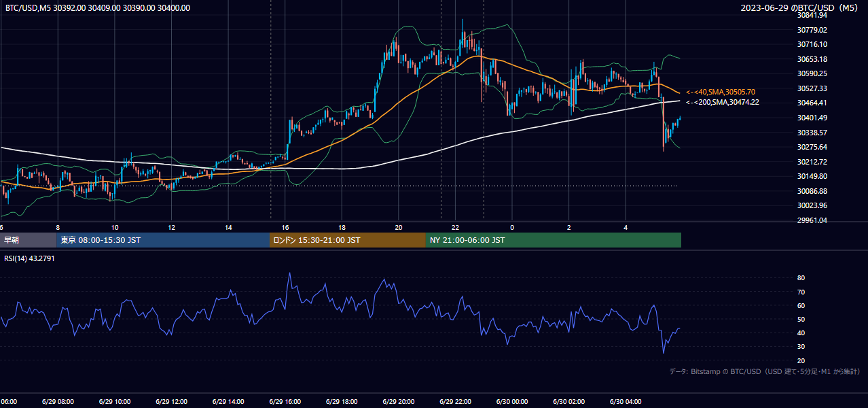Click the BTC/USD,M5 OHLC header text
Viewport: 868px width, 408px height.
tap(98, 8)
